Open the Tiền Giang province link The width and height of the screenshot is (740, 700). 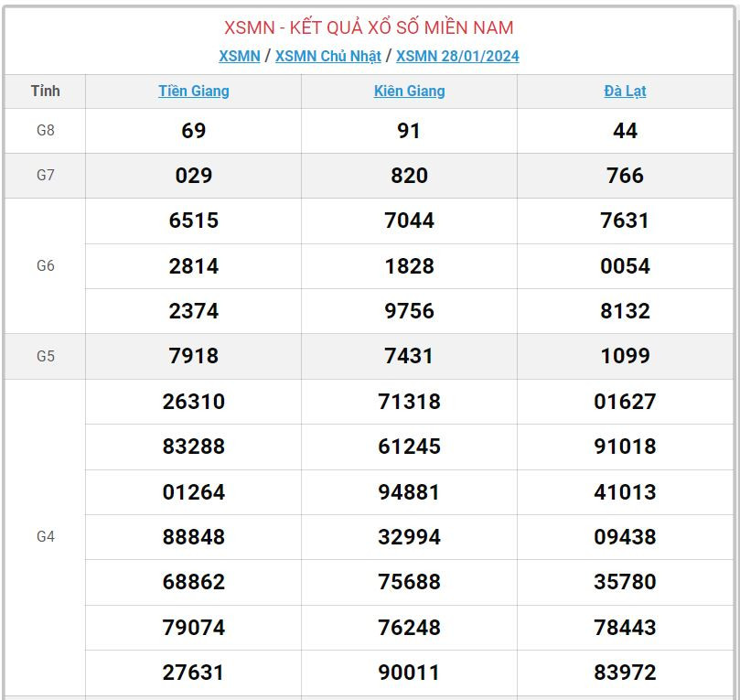coord(193,91)
